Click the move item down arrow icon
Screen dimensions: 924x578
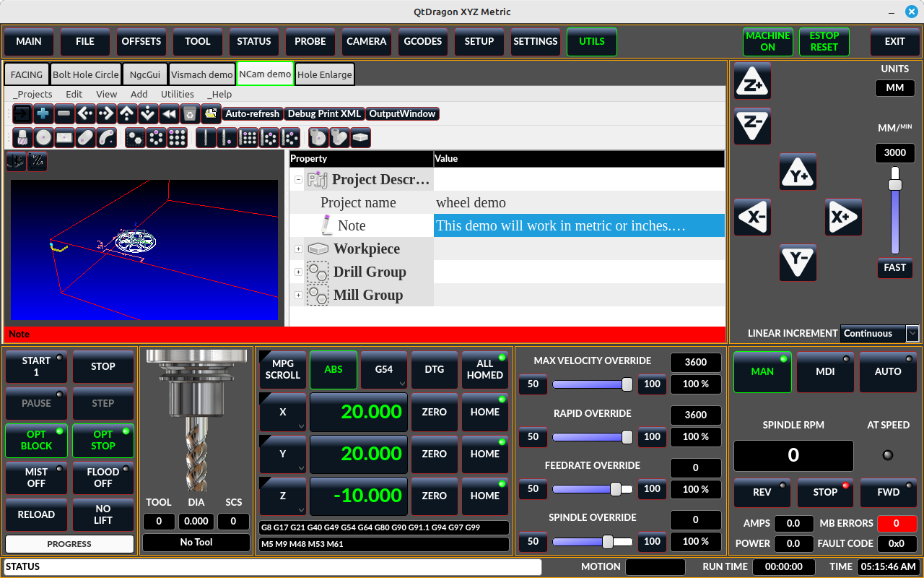[x=148, y=113]
